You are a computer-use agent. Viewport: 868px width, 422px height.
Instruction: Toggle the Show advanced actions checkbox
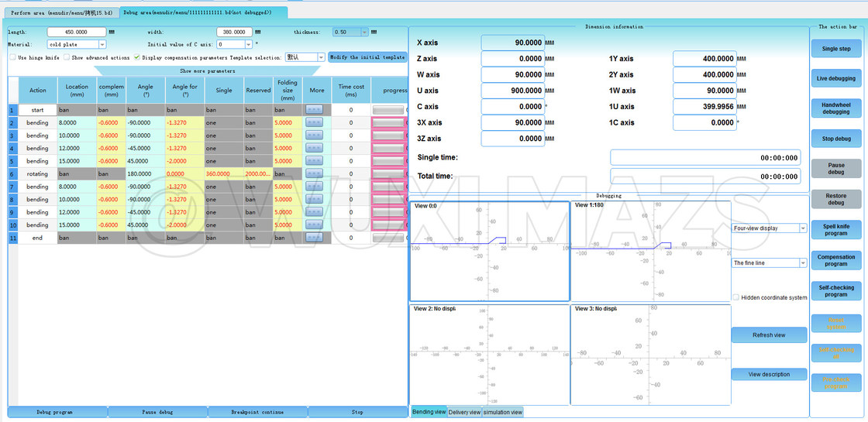(67, 57)
